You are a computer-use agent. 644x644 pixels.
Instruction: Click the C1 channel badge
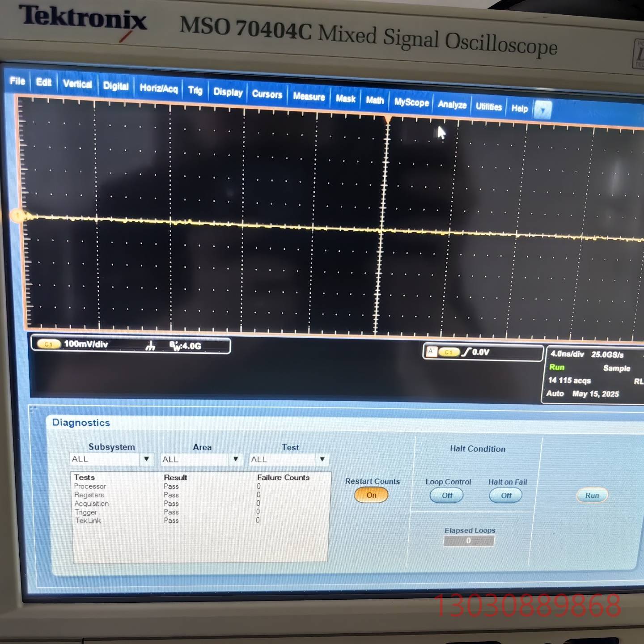point(49,344)
